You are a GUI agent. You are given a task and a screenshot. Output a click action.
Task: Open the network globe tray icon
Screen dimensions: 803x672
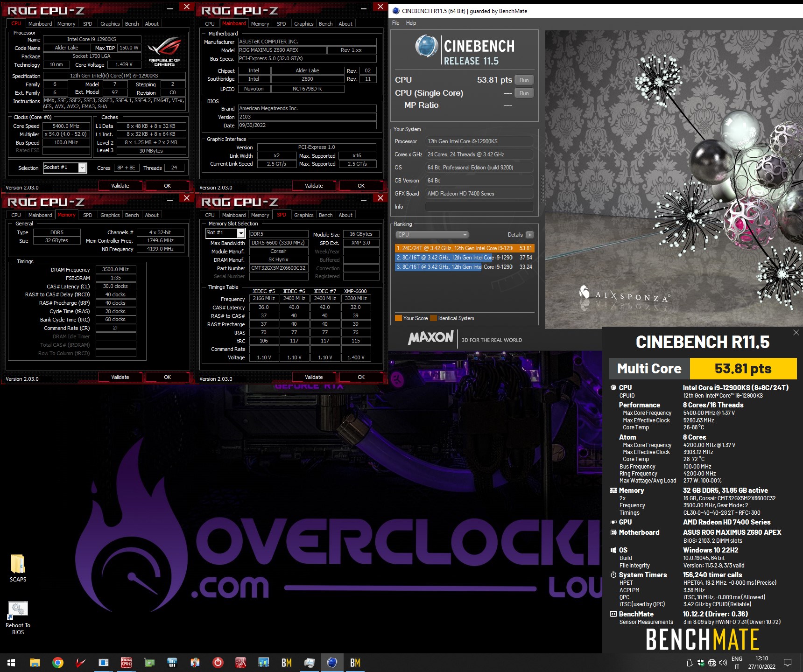pyautogui.click(x=712, y=663)
